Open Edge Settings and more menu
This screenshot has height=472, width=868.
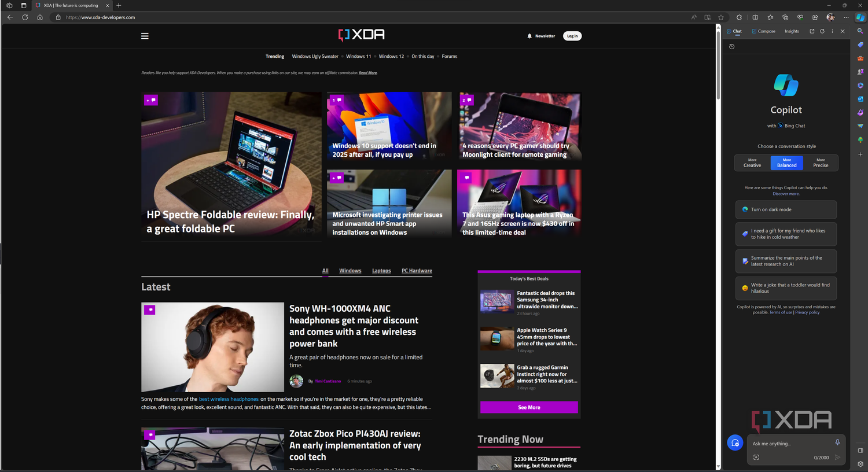(846, 17)
